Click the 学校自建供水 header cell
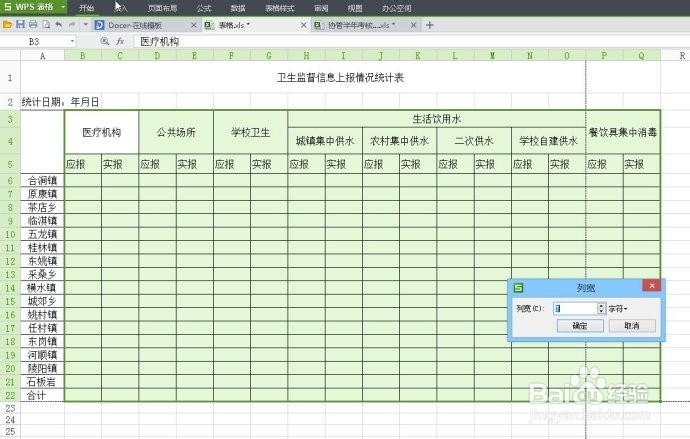 548,141
